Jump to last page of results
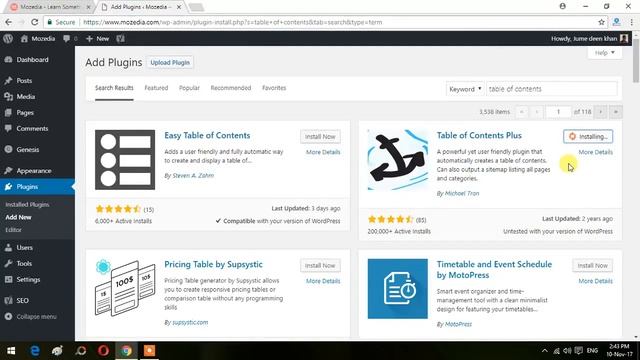The image size is (640, 360). (x=616, y=112)
